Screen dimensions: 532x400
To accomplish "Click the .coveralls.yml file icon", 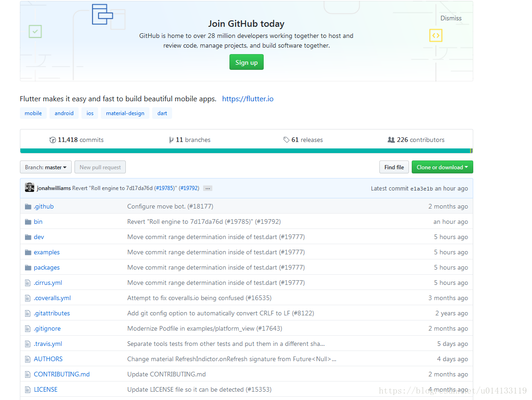I will click(x=27, y=298).
